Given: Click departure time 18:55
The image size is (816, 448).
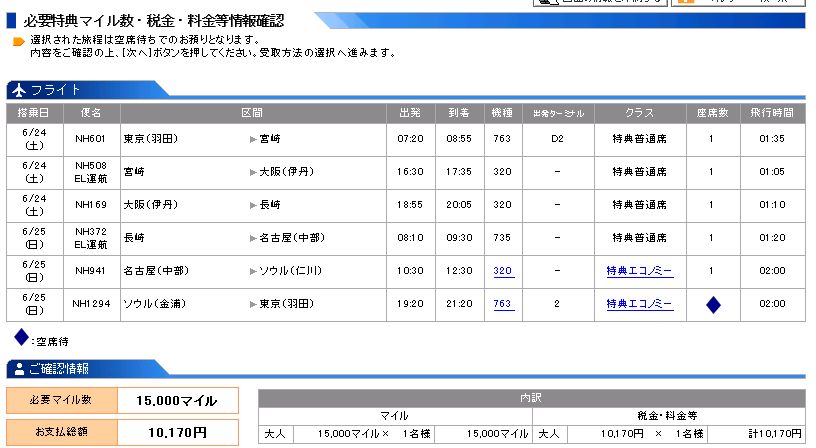Looking at the screenshot, I should 410,204.
